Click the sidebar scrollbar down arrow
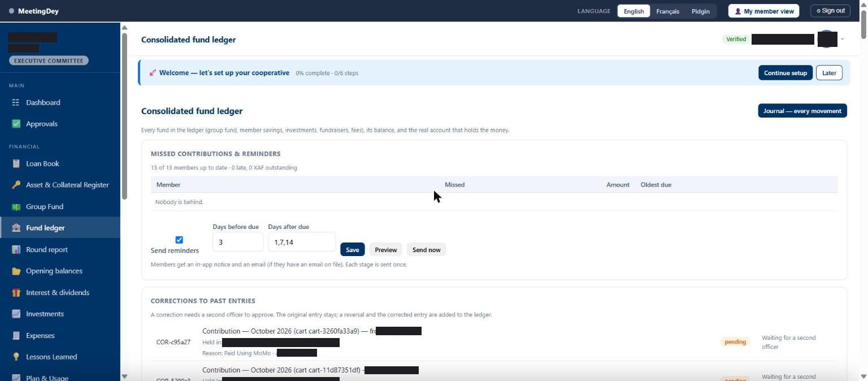The image size is (868, 381). (x=124, y=376)
